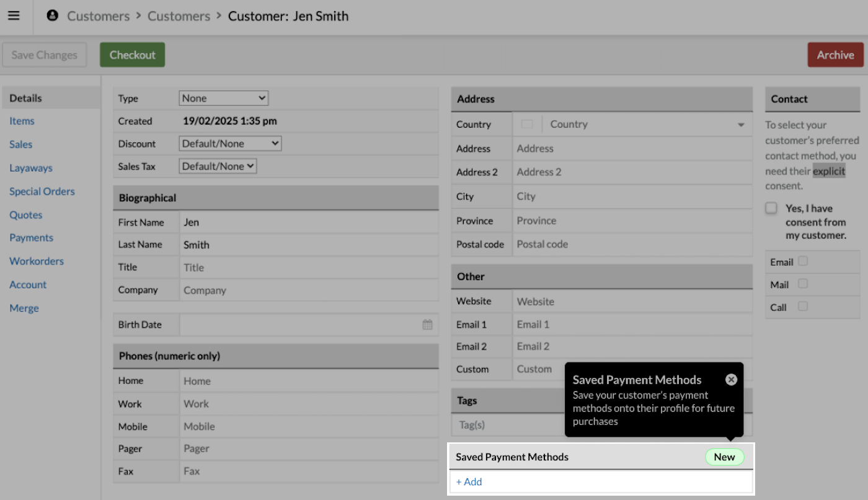868x500 pixels.
Task: View Quotes in the sidebar
Action: coord(26,215)
